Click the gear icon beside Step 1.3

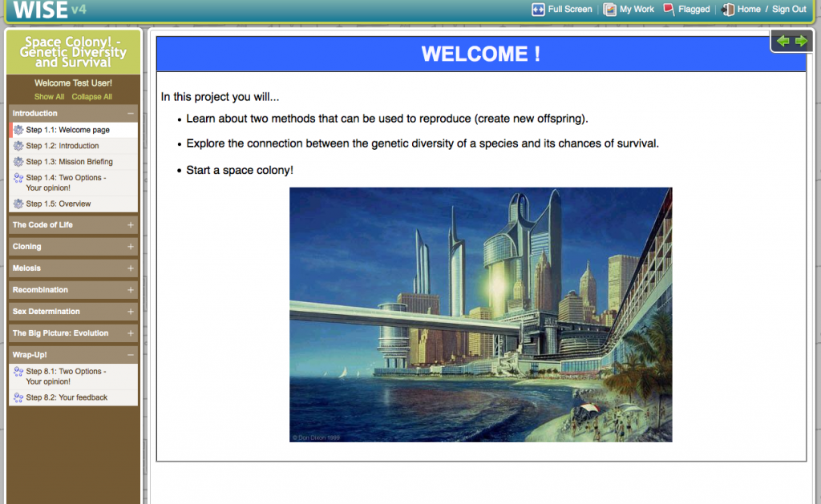[18, 162]
